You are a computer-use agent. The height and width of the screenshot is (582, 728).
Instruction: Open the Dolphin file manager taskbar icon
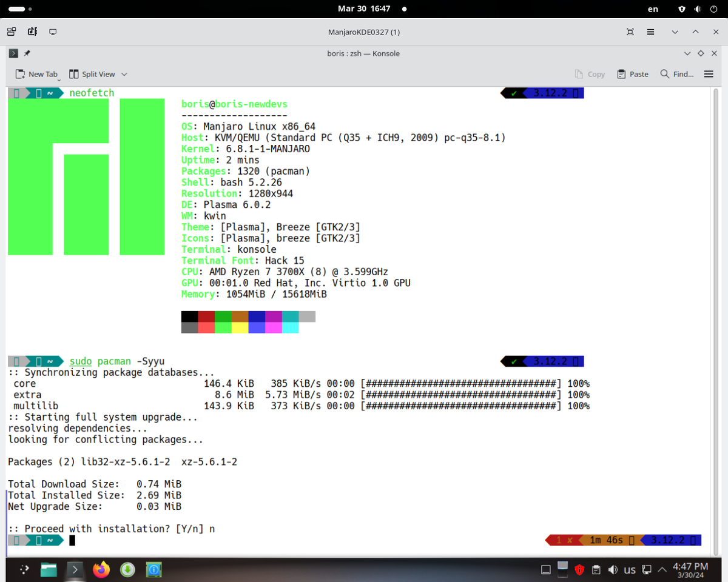click(x=49, y=569)
